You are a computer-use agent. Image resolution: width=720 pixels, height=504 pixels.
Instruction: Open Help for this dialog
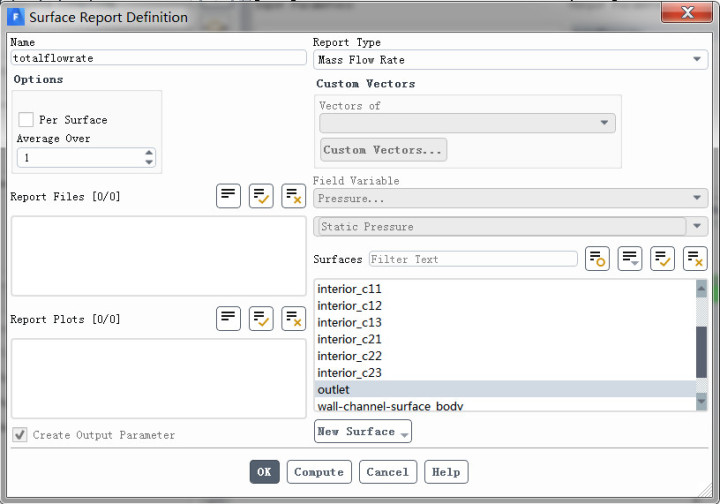coord(446,472)
